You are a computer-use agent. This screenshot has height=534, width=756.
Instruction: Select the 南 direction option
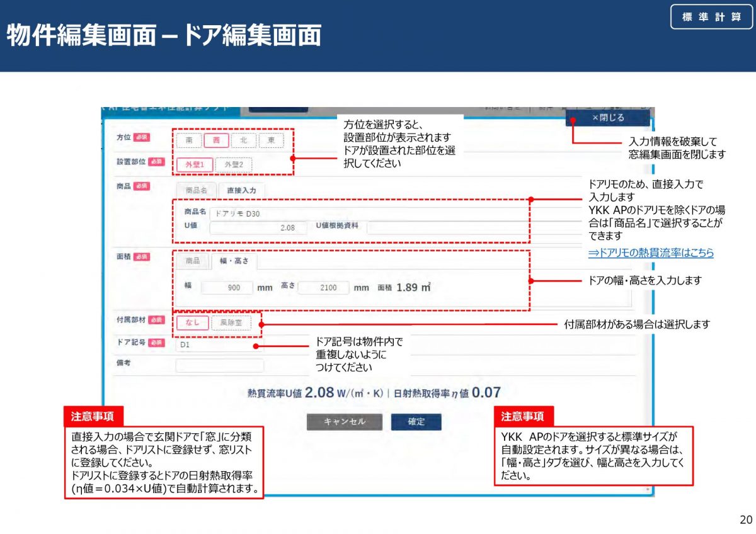coord(189,140)
